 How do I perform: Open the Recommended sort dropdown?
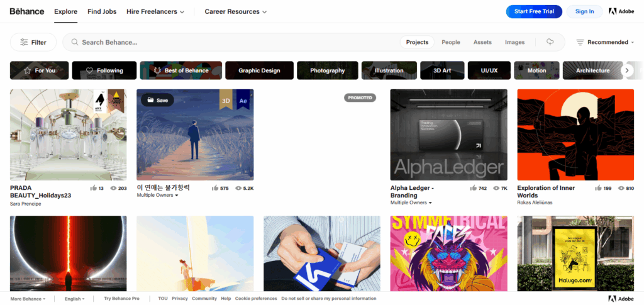pyautogui.click(x=605, y=42)
